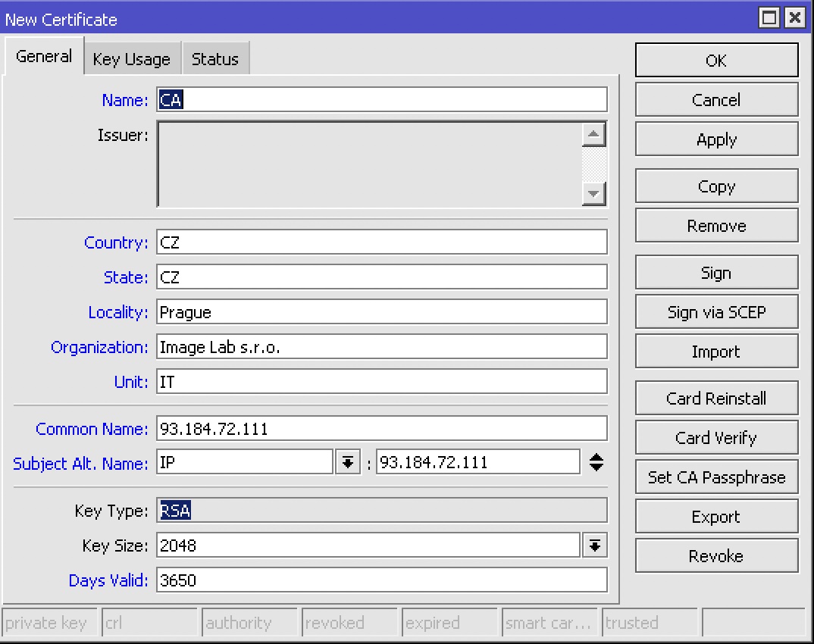
Task: Focus the Days Valid field
Action: (x=382, y=580)
